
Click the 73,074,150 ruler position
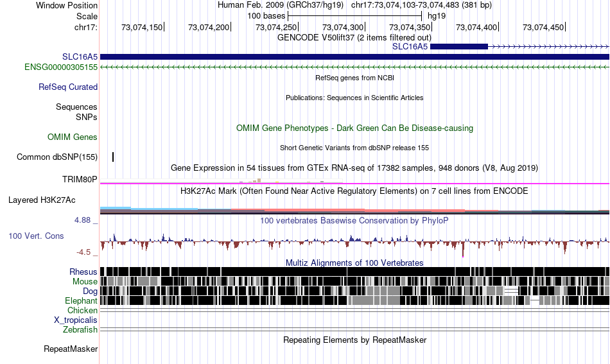[142, 27]
